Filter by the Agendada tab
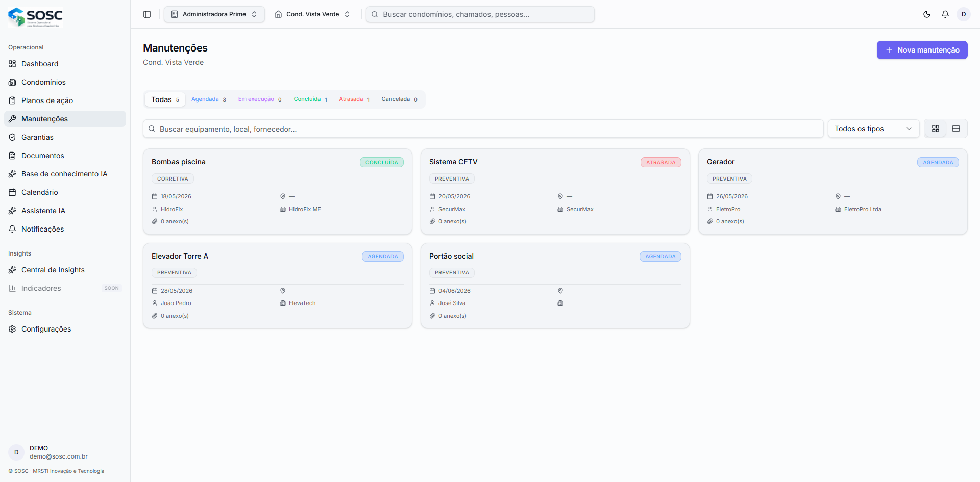Screen dimensions: 980x482 click(209, 99)
